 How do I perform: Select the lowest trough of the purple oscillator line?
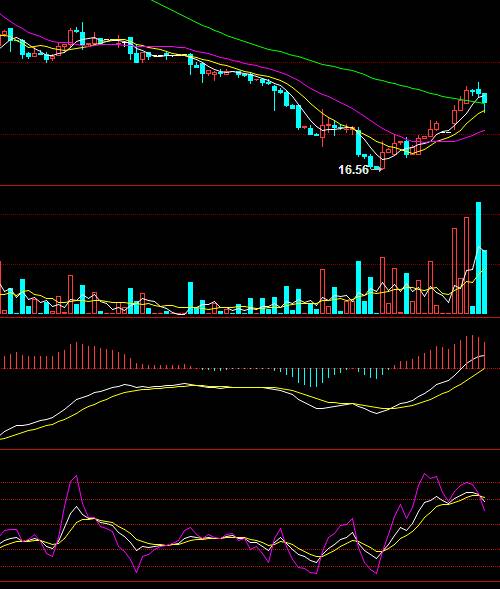(376, 574)
